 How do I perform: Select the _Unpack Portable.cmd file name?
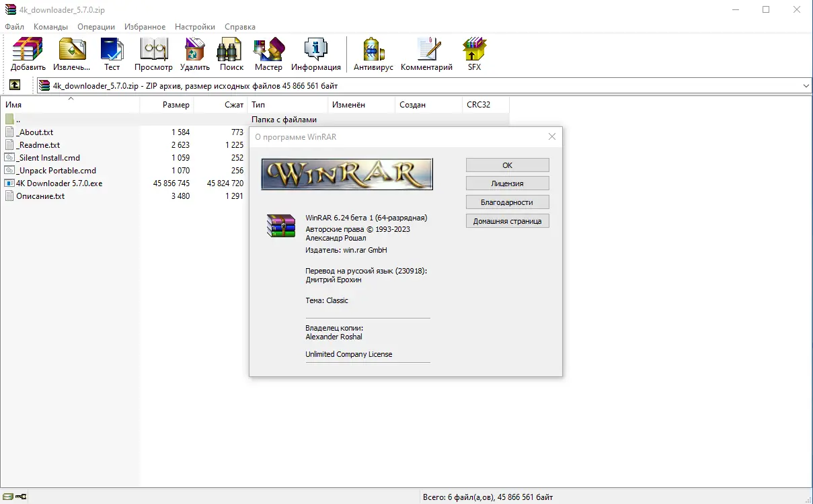[56, 171]
